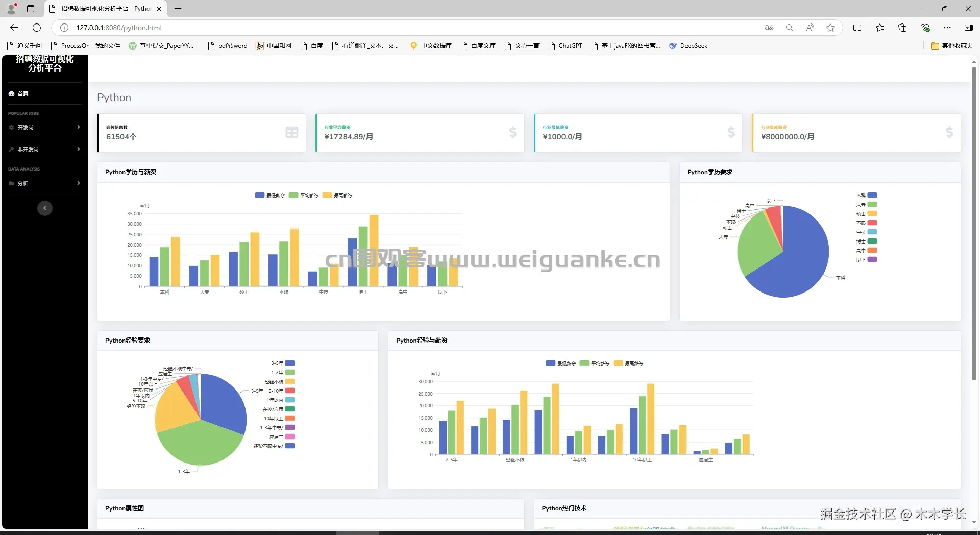The image size is (980, 535).
Task: Click the 硕士 legend color swatch
Action: point(872,213)
